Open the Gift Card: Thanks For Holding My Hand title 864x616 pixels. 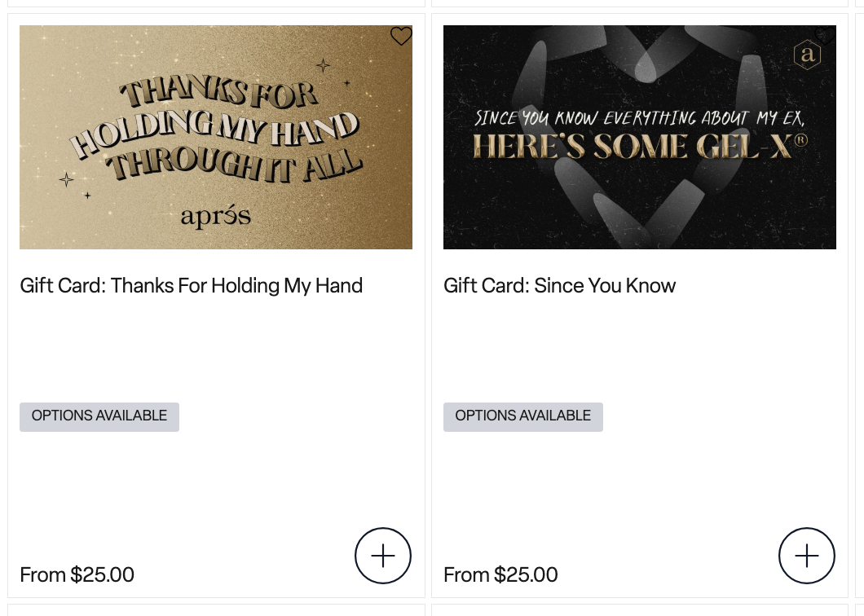pyautogui.click(x=192, y=286)
